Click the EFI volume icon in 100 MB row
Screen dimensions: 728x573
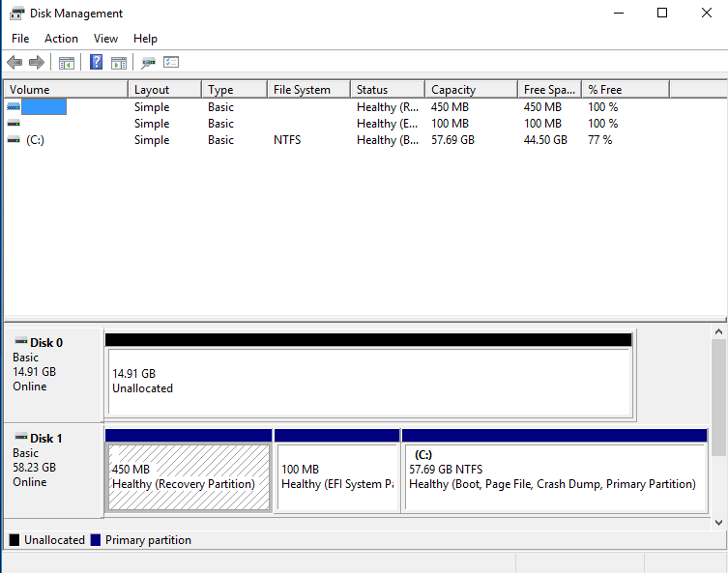14,124
